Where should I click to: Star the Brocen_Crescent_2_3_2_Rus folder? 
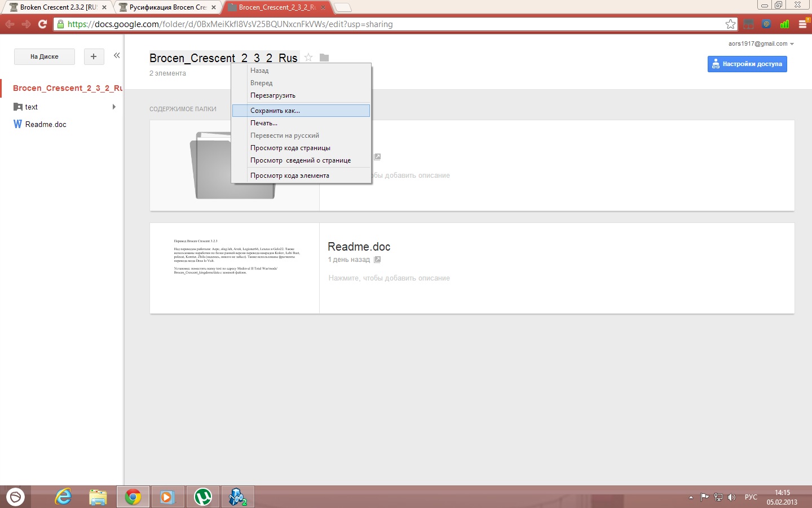(x=308, y=58)
